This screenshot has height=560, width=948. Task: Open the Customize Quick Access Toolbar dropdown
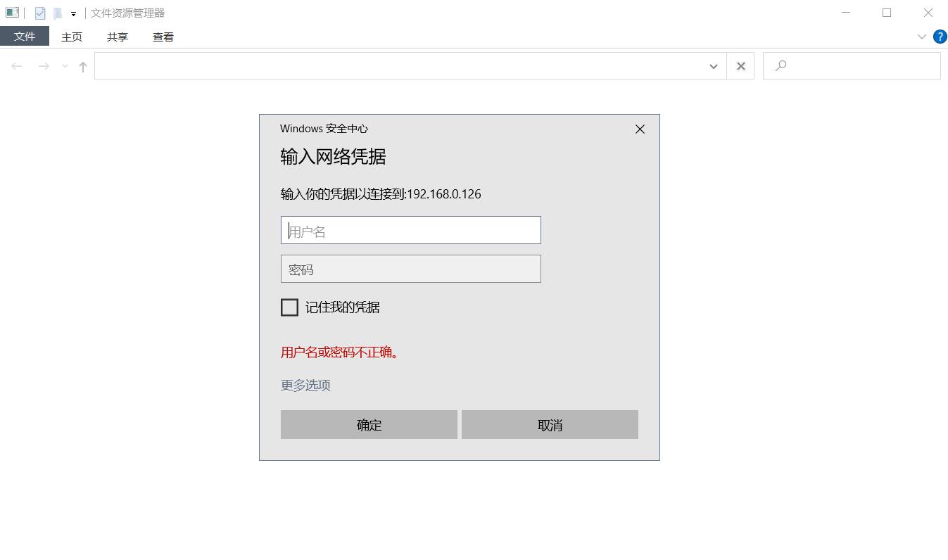pyautogui.click(x=73, y=13)
